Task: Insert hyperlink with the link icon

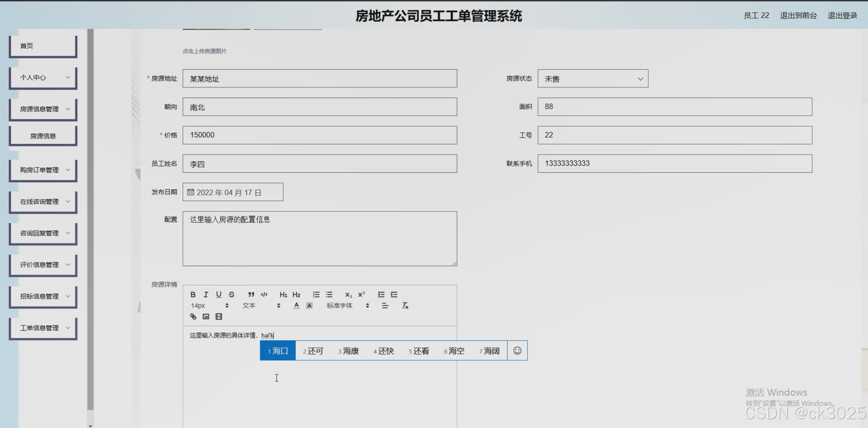Action: (193, 316)
